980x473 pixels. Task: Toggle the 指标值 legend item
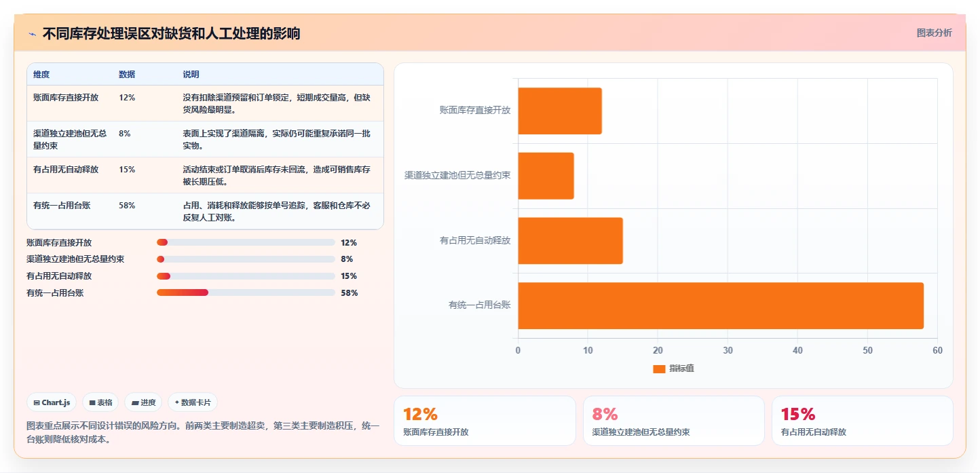click(x=673, y=368)
